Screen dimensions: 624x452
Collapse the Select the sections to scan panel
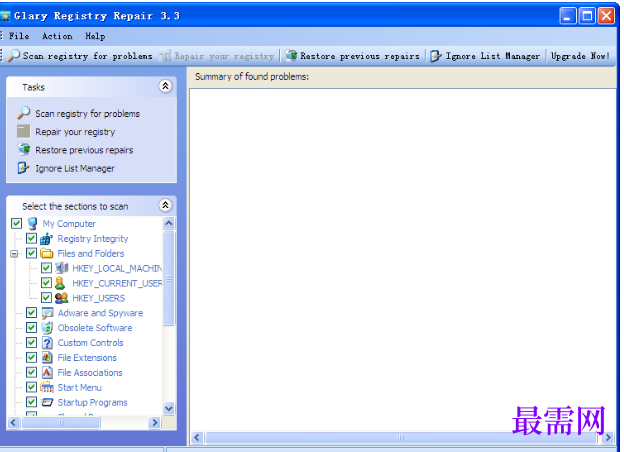pos(165,205)
